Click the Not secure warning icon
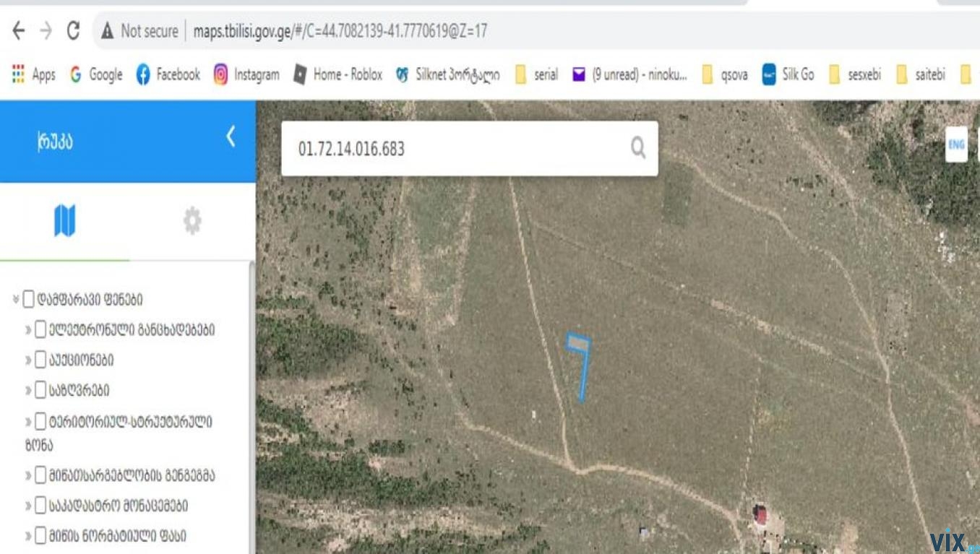 108,31
